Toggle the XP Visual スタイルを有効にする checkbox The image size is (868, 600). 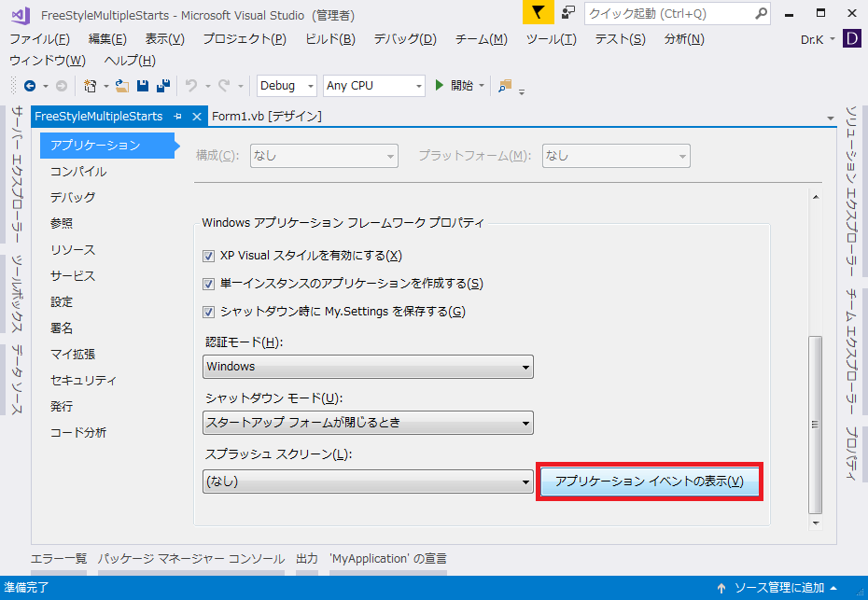click(209, 256)
